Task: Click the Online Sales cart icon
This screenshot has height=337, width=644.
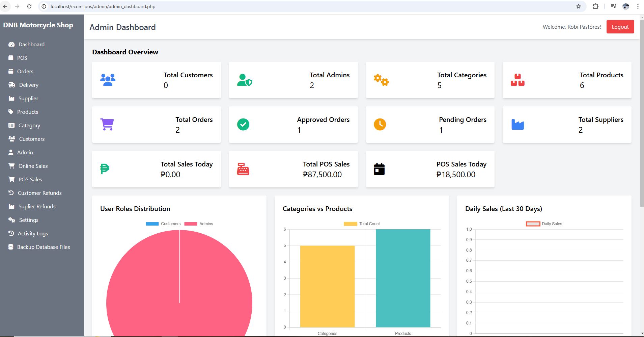Action: [x=11, y=166]
